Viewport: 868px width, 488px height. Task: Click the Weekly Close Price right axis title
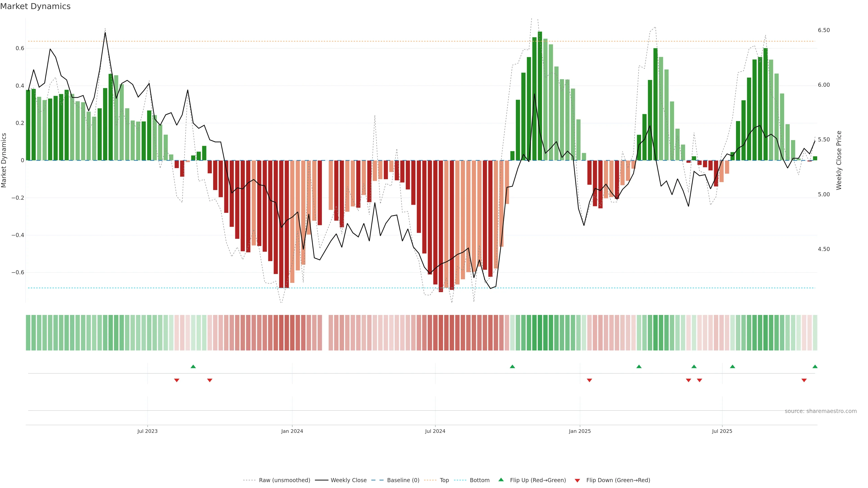coord(839,160)
